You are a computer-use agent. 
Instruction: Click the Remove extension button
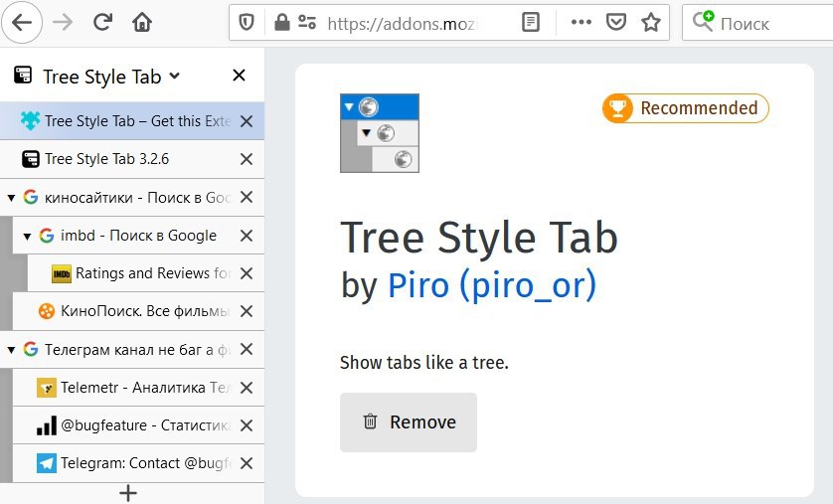coord(408,422)
